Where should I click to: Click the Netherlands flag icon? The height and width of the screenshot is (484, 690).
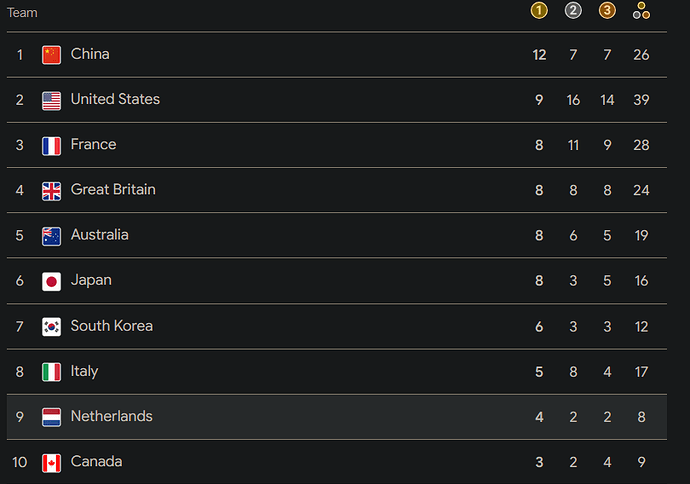click(x=51, y=417)
